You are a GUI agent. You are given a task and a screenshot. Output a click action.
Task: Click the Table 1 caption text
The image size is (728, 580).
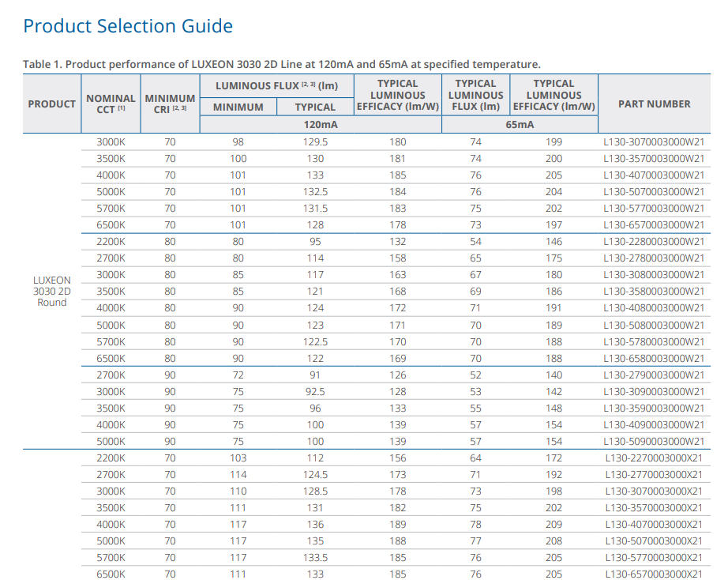click(282, 64)
